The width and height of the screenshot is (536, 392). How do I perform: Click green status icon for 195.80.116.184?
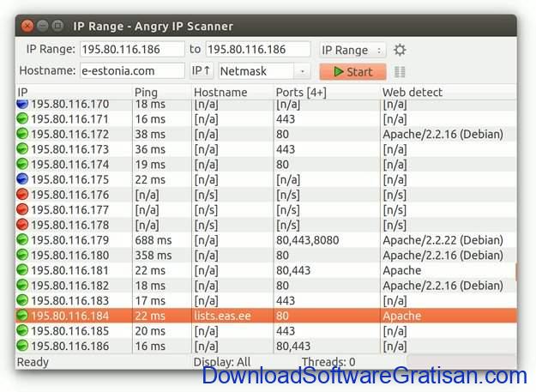[x=22, y=315]
